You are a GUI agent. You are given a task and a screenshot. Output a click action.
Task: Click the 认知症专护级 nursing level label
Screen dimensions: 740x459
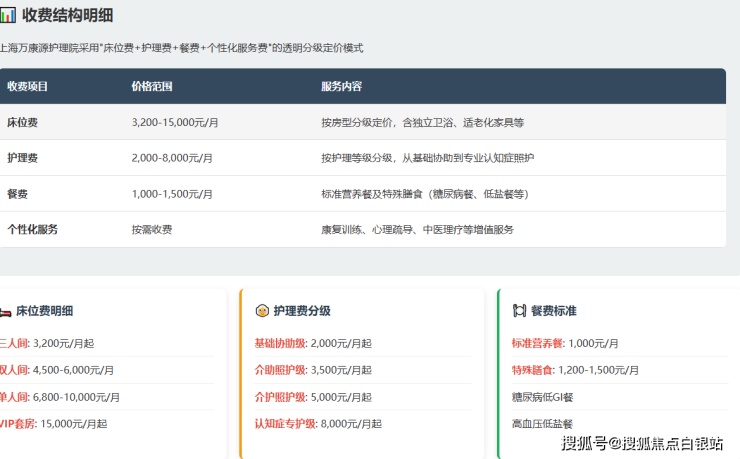[285, 423]
